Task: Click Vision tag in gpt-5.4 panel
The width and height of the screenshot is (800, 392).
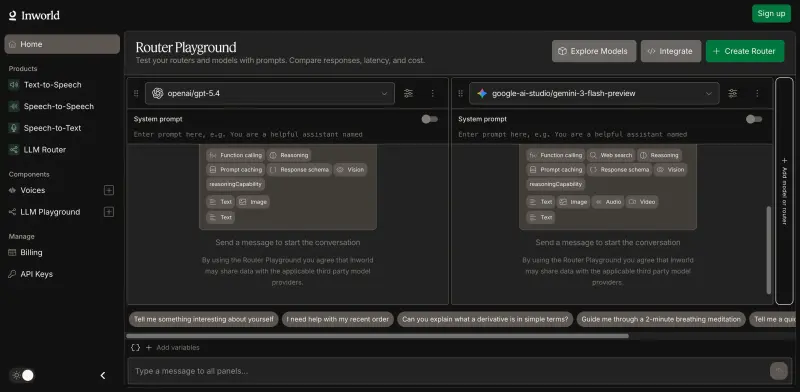Action: tap(350, 169)
